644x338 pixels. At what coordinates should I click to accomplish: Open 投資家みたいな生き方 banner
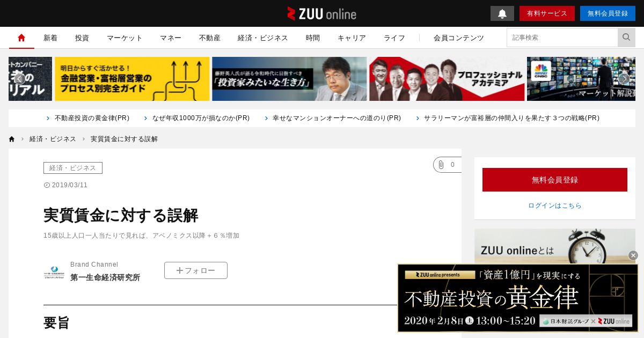[289, 79]
